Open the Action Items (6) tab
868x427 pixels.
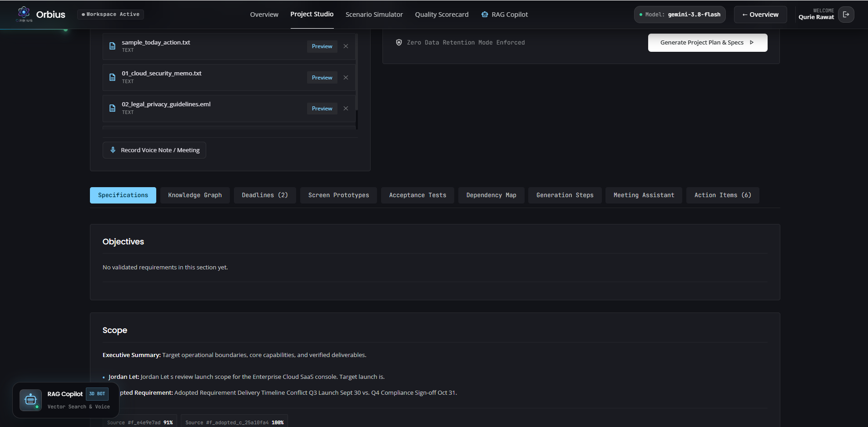pyautogui.click(x=723, y=195)
